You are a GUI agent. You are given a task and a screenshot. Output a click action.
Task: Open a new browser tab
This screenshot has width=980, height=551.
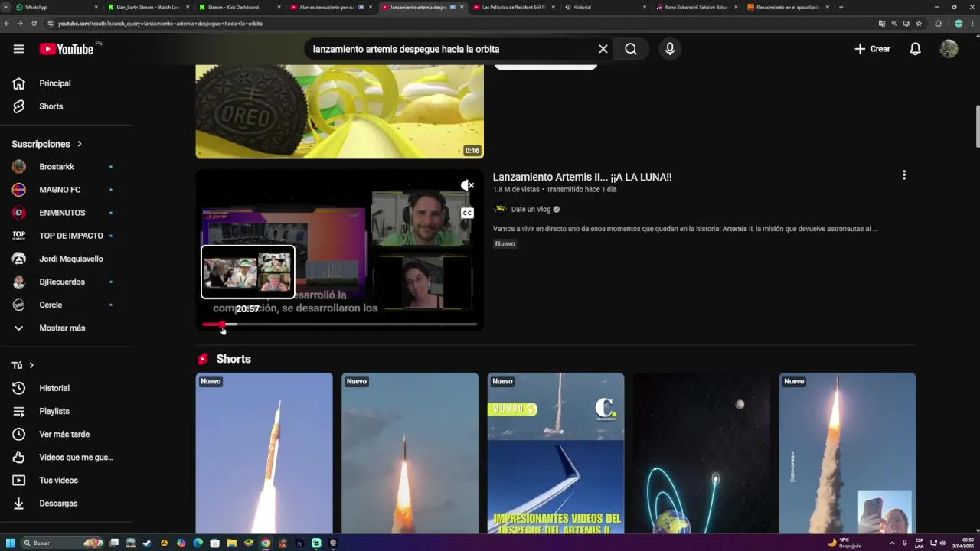click(841, 7)
